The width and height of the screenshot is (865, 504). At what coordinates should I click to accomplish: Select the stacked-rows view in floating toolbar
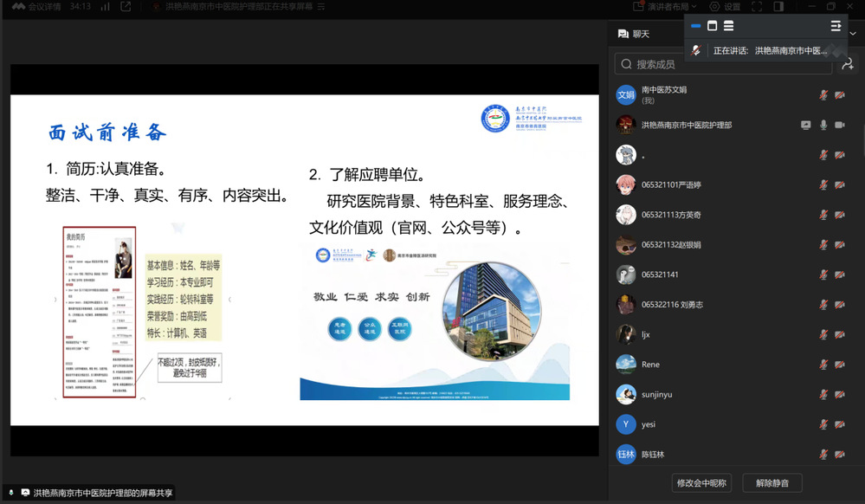(728, 26)
